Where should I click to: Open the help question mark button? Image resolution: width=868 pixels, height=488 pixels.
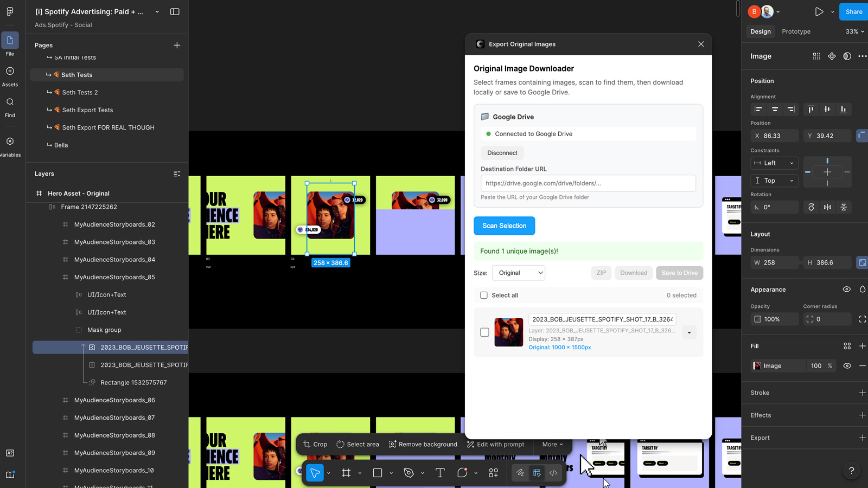pos(852,471)
